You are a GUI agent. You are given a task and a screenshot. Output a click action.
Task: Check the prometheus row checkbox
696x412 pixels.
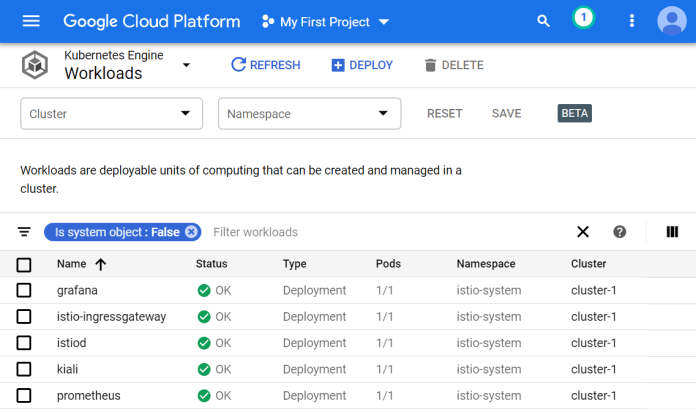(24, 396)
